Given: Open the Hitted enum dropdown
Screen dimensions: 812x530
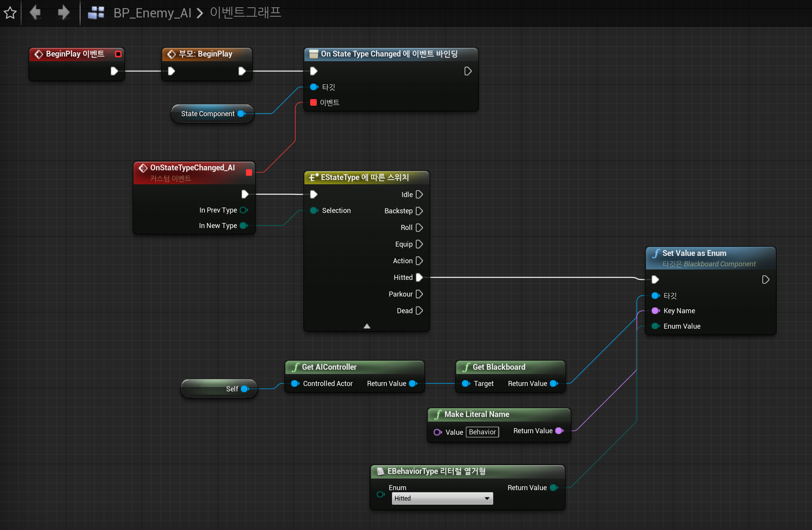Looking at the screenshot, I should [x=442, y=498].
